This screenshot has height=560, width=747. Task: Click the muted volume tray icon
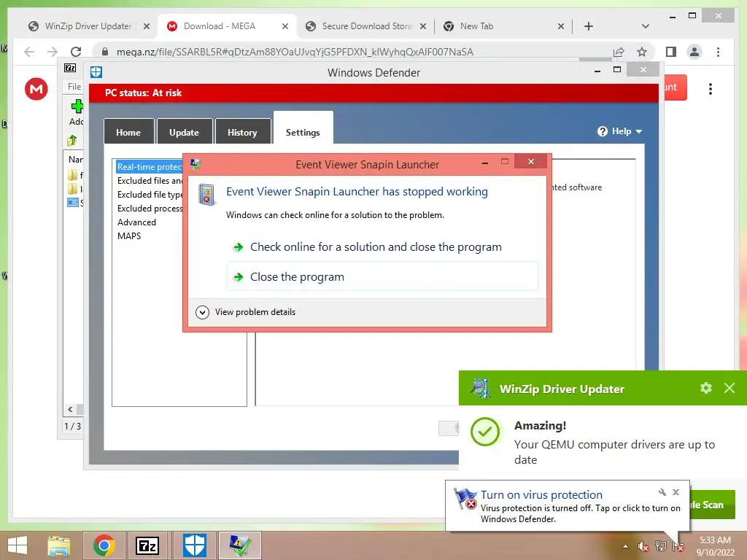(643, 546)
